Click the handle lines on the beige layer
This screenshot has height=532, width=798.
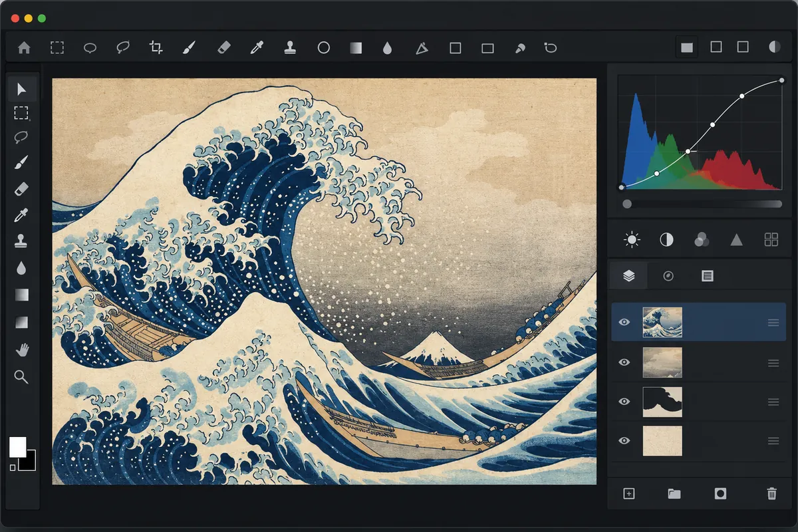click(773, 441)
